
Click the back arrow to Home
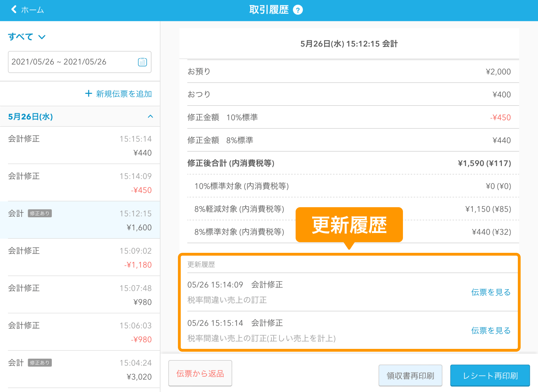14,10
